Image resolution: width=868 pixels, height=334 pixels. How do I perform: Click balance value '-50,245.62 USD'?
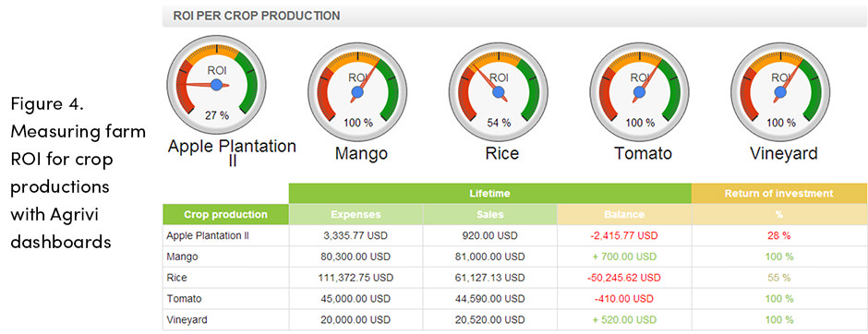point(624,278)
